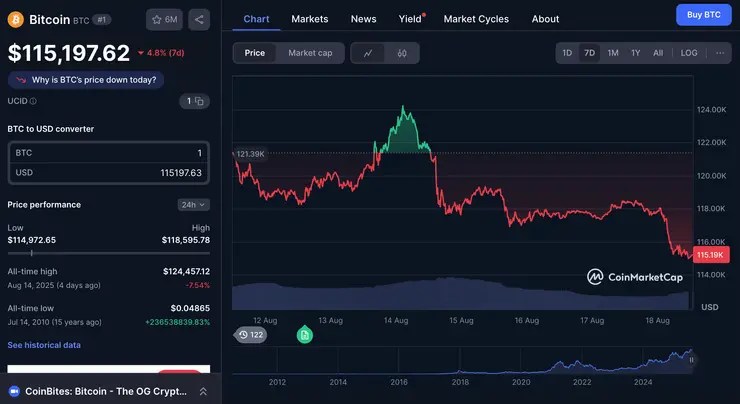Image resolution: width=740 pixels, height=404 pixels.
Task: Go to the Market Cycles tab
Action: 476,19
